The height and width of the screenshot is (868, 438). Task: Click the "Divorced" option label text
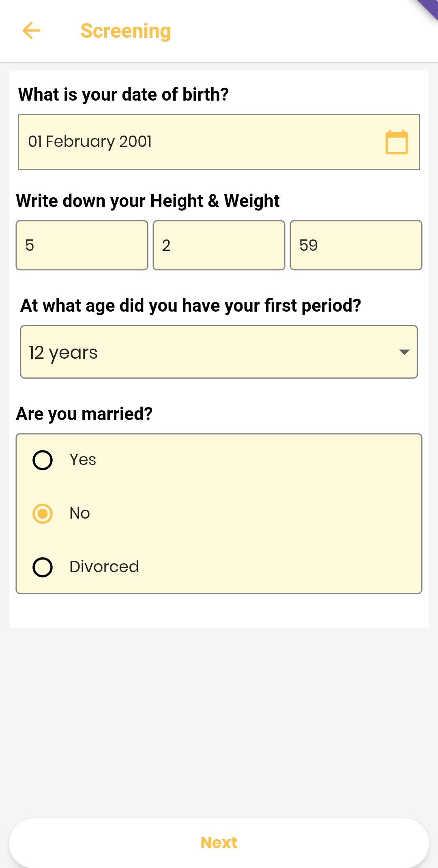pos(104,567)
